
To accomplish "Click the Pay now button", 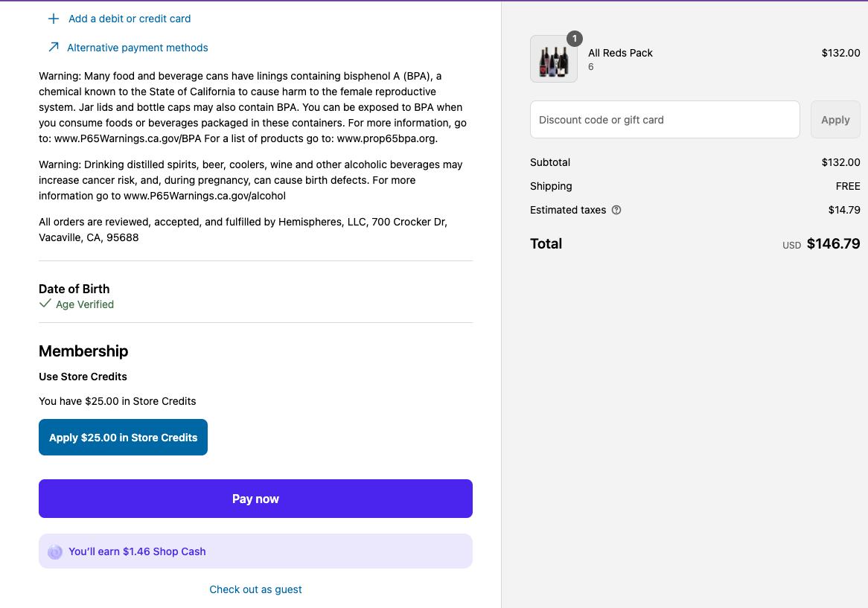I will (256, 499).
